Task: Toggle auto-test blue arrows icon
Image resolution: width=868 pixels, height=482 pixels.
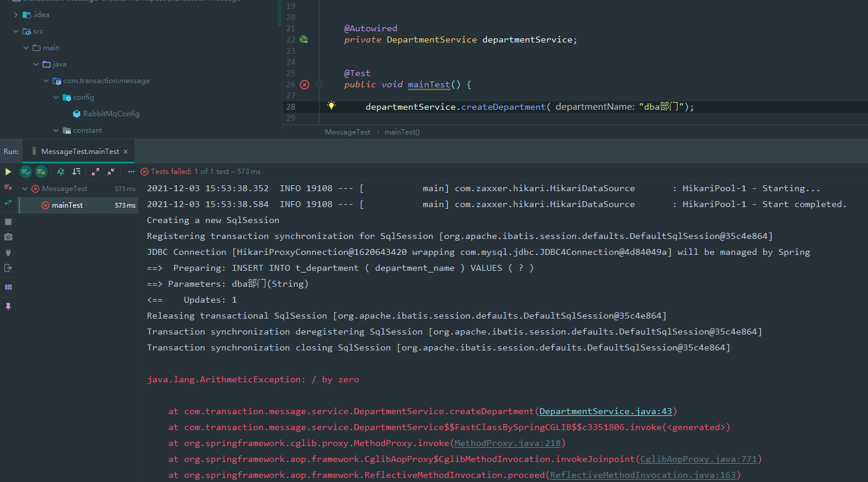Action: pyautogui.click(x=8, y=202)
